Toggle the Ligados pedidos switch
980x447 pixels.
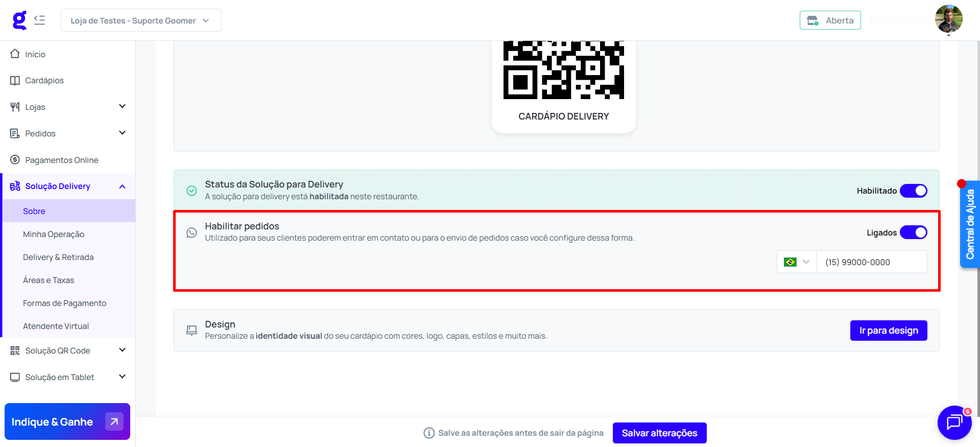coord(913,232)
